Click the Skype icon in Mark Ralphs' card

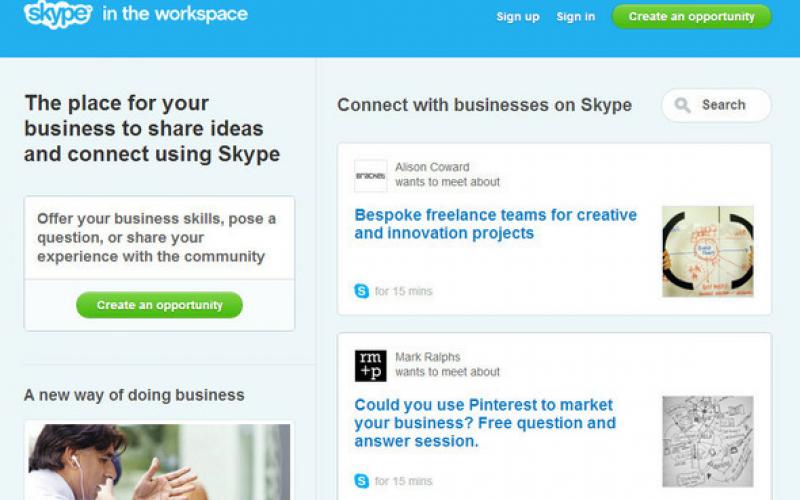361,481
